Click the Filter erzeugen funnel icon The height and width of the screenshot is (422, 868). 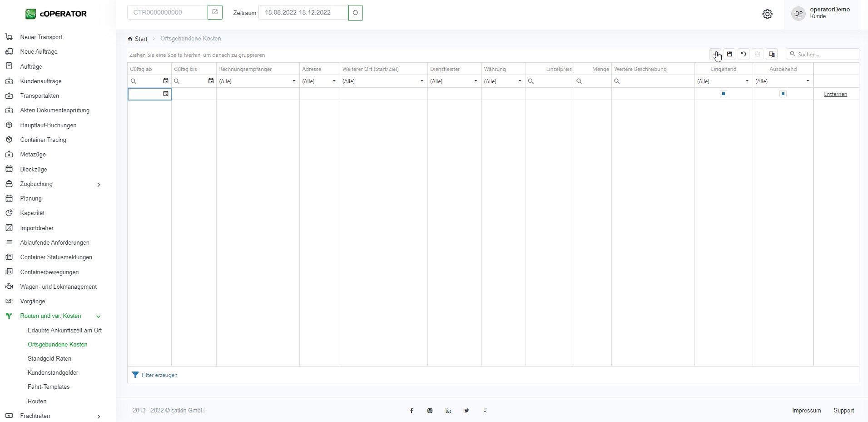(135, 375)
